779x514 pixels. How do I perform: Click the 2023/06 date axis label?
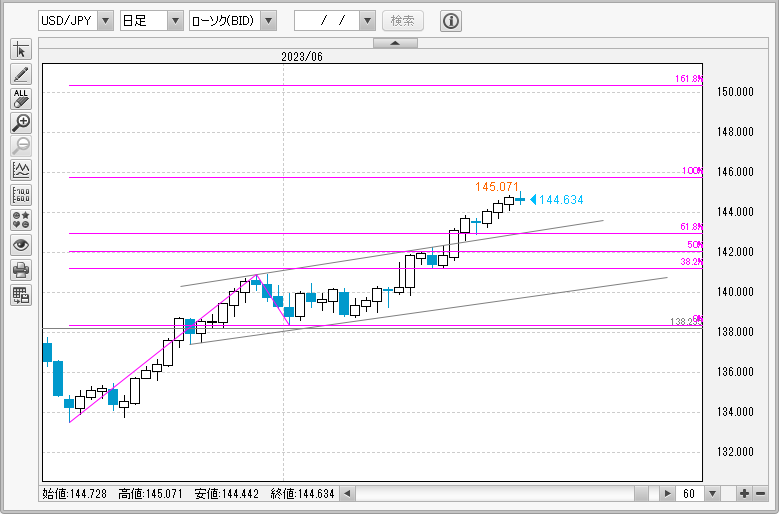[x=302, y=57]
